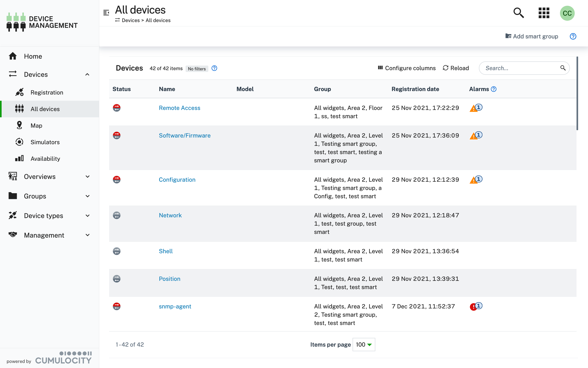Open the application switcher grid

pos(544,13)
